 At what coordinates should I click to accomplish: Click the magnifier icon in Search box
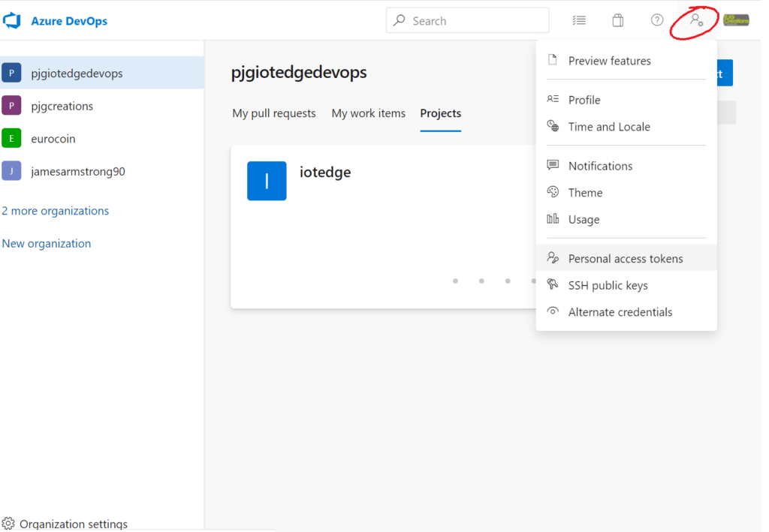400,20
